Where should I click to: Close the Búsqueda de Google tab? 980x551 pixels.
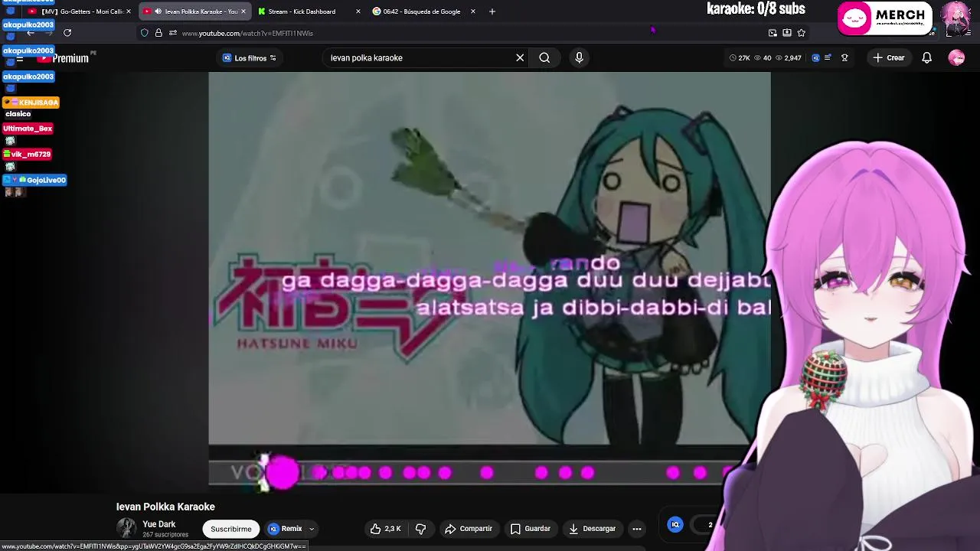473,11
